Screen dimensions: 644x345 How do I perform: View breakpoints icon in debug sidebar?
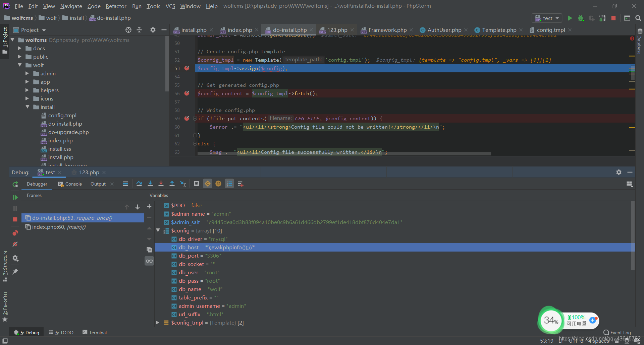[x=15, y=233]
